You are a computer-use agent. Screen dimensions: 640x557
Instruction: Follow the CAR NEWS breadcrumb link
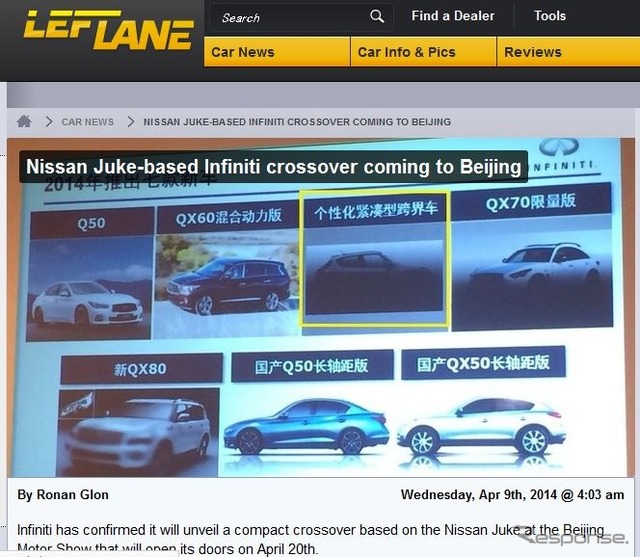(x=87, y=122)
